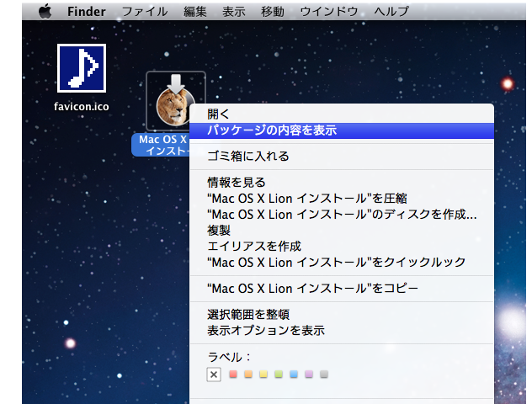Open the ウインドウ menu
The image size is (532, 404).
click(x=329, y=12)
